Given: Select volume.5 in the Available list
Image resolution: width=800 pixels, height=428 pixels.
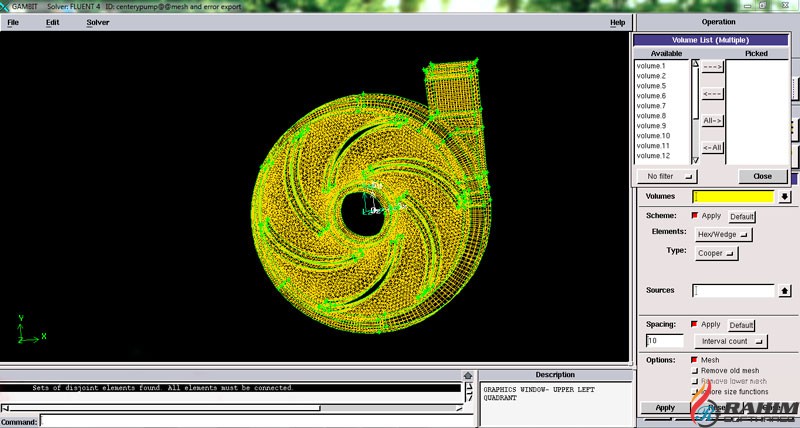Looking at the screenshot, I should tap(651, 86).
